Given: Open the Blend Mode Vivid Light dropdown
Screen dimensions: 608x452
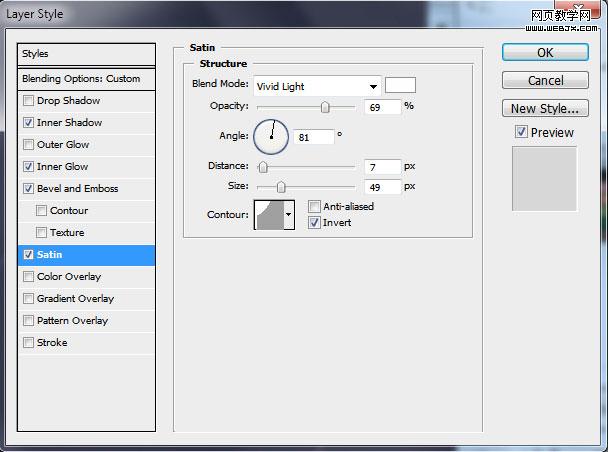Looking at the screenshot, I should point(317,86).
